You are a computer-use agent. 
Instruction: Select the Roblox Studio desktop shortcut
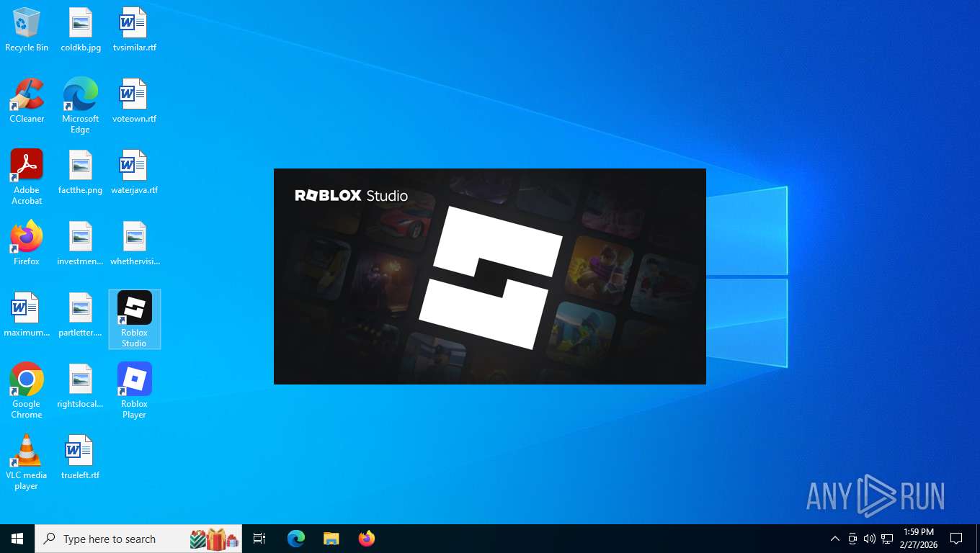point(134,319)
